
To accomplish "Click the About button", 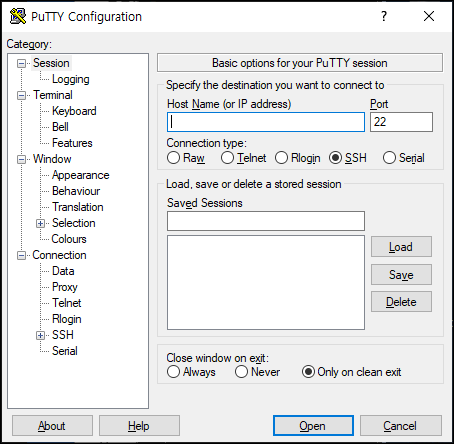I will tap(52, 426).
